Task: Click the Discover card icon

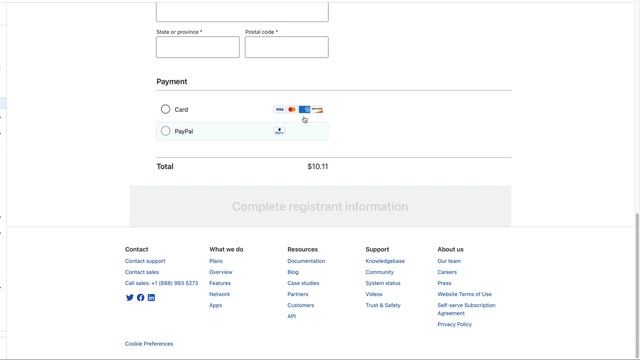Action: click(317, 109)
